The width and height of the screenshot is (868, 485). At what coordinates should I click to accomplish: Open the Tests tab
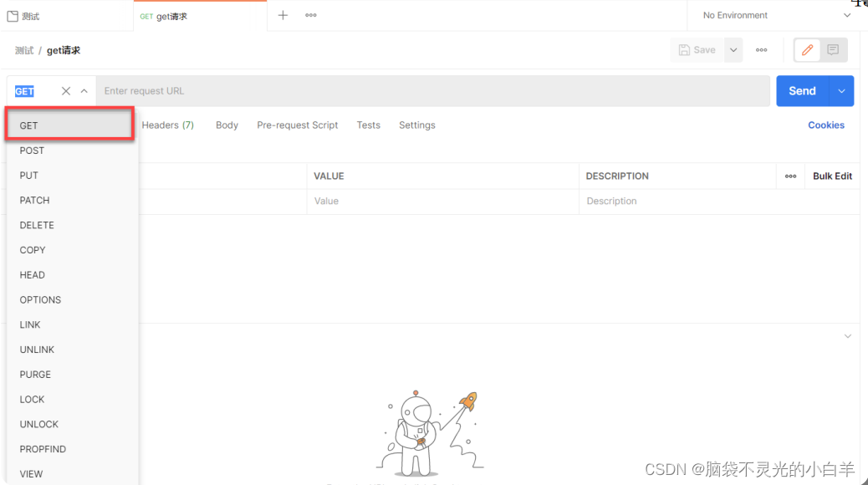tap(368, 125)
